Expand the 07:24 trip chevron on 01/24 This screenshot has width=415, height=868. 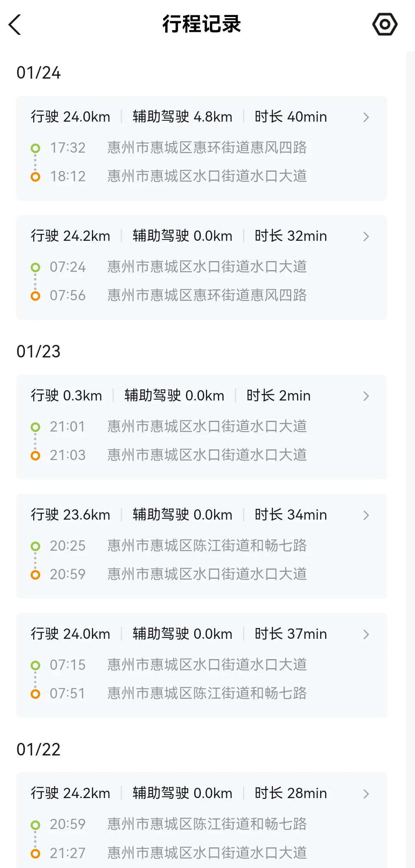click(366, 237)
